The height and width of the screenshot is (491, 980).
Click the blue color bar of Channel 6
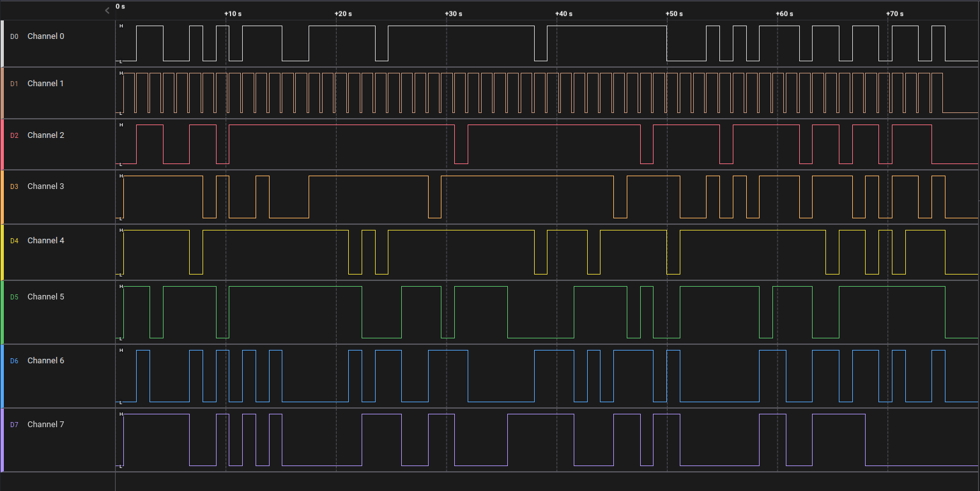tap(2, 376)
